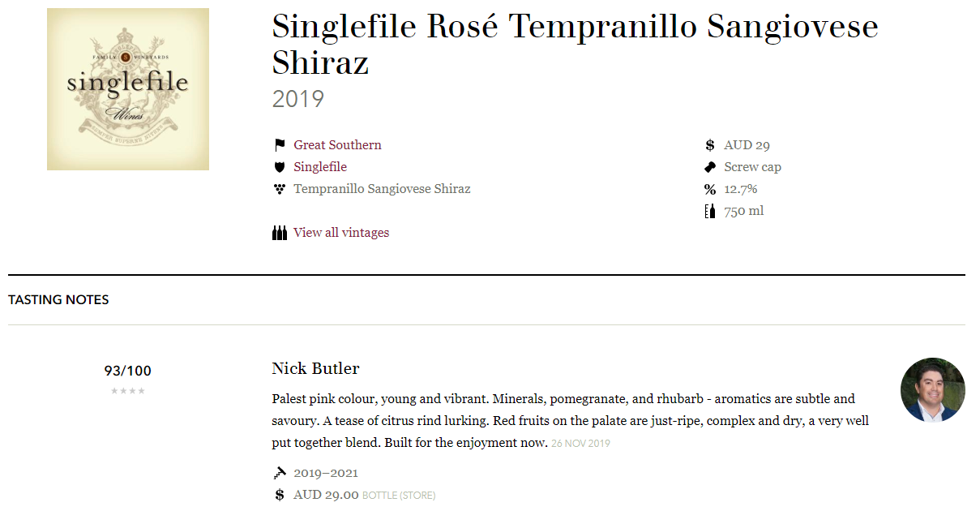Click the cork icon beside Screw cap
The height and width of the screenshot is (511, 980).
point(710,167)
